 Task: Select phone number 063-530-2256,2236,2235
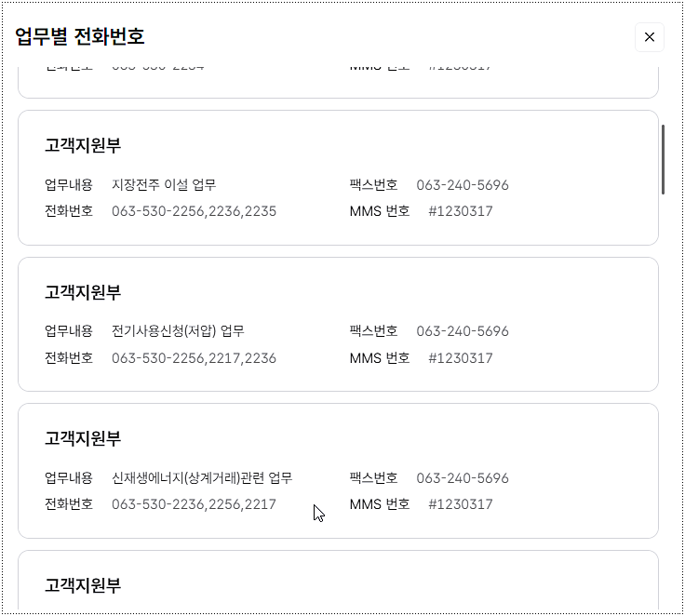194,211
